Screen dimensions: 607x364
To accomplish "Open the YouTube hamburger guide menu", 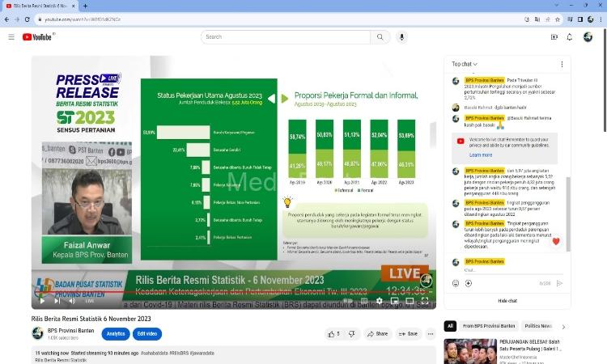I will 11,36.
